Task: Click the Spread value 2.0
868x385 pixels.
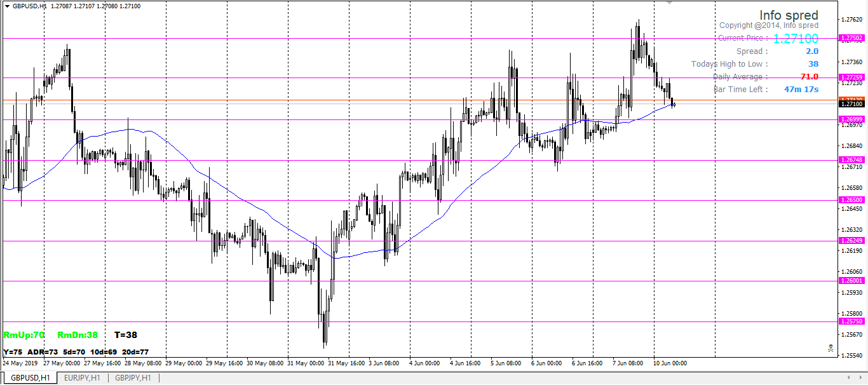Action: (812, 51)
